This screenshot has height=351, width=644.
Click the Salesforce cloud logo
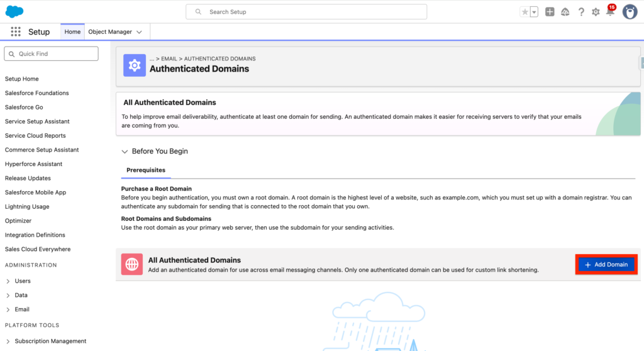(x=14, y=11)
